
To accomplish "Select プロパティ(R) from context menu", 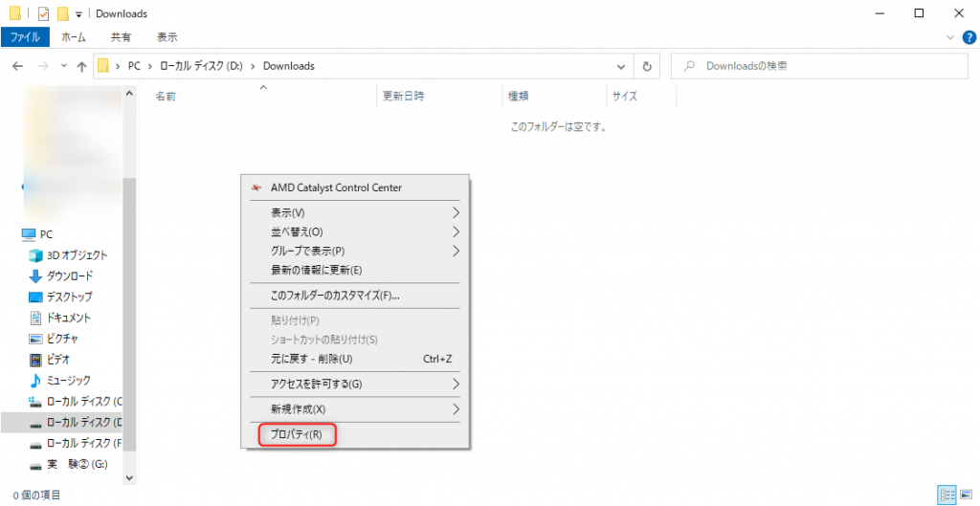I will click(298, 434).
